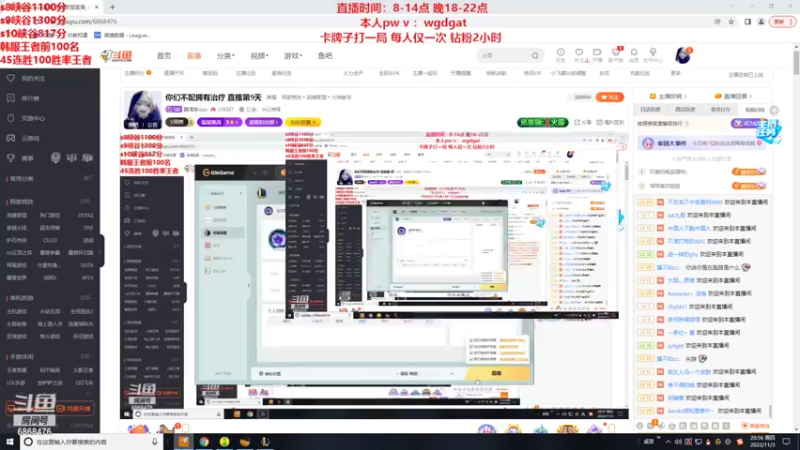The image size is (800, 450).
Task: Click the Douyu logo in header
Action: click(x=117, y=56)
